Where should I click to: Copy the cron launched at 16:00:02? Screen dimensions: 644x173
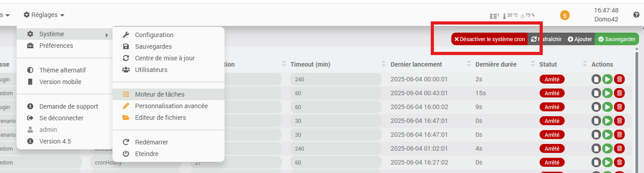coord(596,107)
